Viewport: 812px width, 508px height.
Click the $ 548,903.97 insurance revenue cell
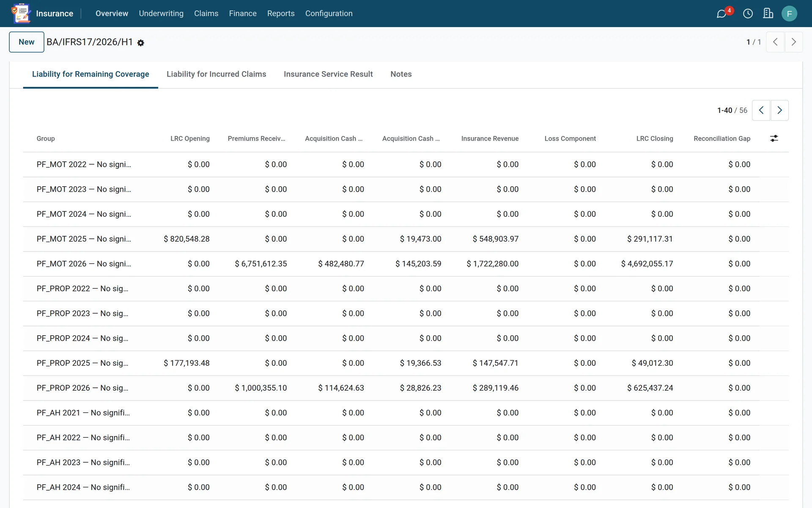point(496,239)
